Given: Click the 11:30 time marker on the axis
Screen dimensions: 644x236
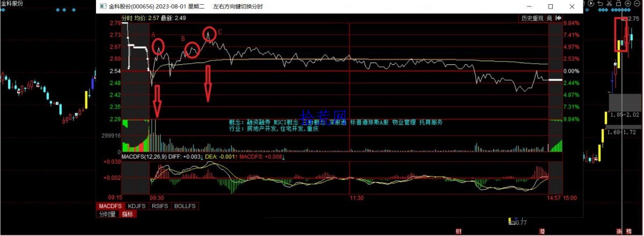Looking at the screenshot, I should [x=356, y=198].
